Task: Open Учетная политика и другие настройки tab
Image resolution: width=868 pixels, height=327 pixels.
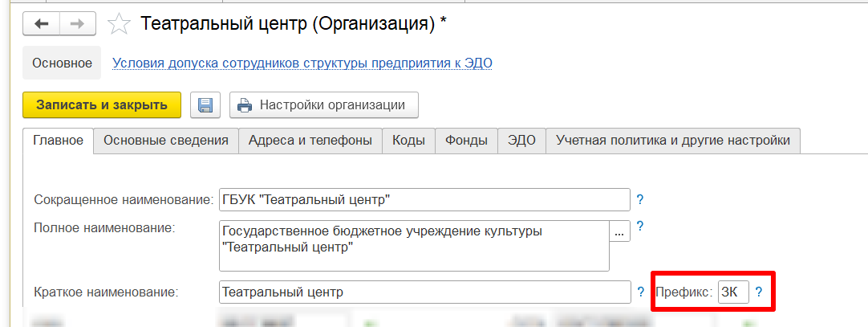Action: 672,141
